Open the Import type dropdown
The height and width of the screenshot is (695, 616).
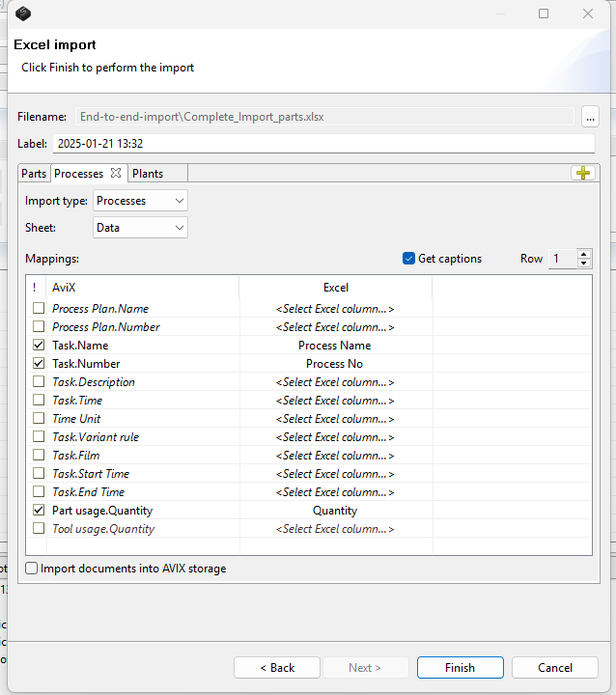pyautogui.click(x=141, y=201)
